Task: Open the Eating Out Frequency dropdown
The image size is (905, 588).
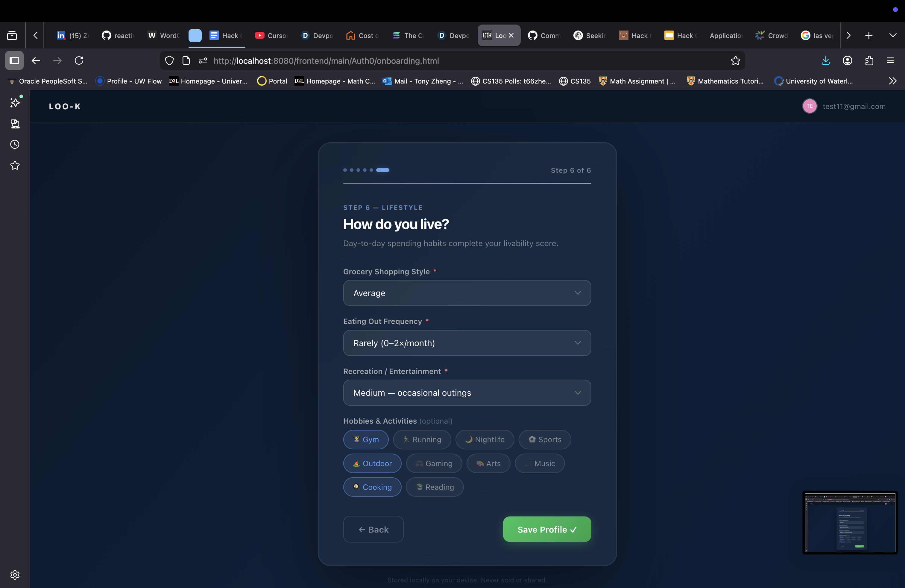Action: (x=467, y=343)
